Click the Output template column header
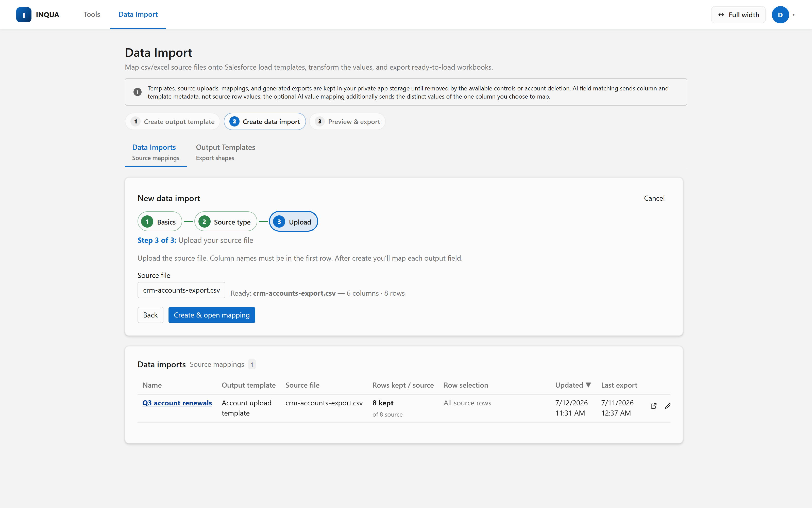The image size is (812, 508). (x=249, y=385)
